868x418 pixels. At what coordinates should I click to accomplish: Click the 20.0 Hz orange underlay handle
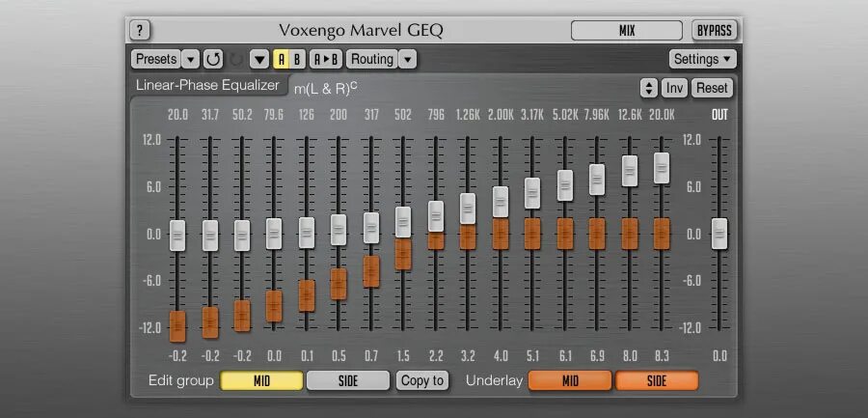pos(177,326)
